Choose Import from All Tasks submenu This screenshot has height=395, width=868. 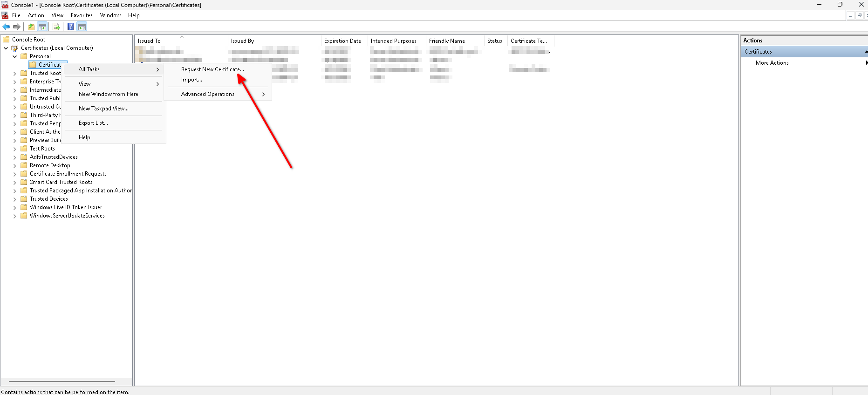(191, 80)
